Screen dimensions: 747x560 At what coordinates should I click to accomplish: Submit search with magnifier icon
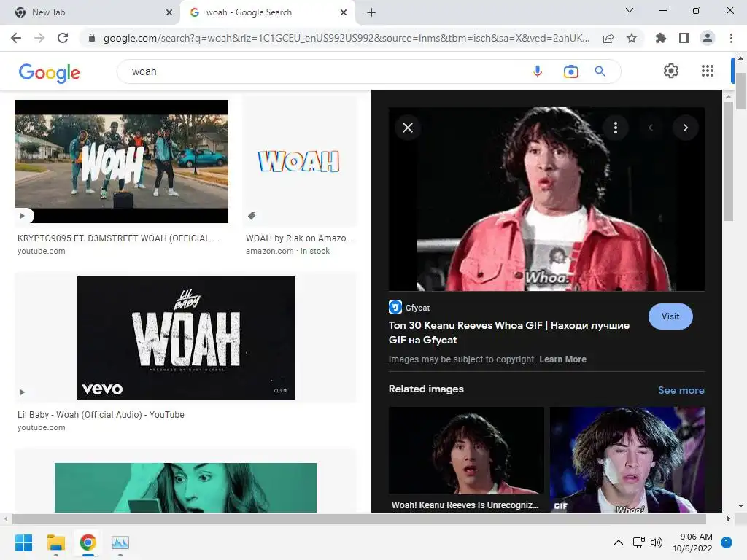pos(600,71)
